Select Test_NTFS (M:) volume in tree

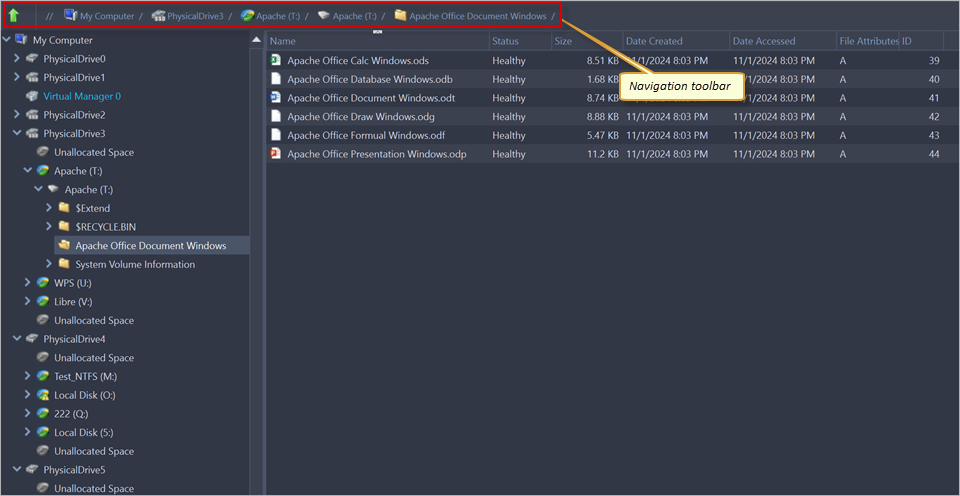click(x=87, y=376)
